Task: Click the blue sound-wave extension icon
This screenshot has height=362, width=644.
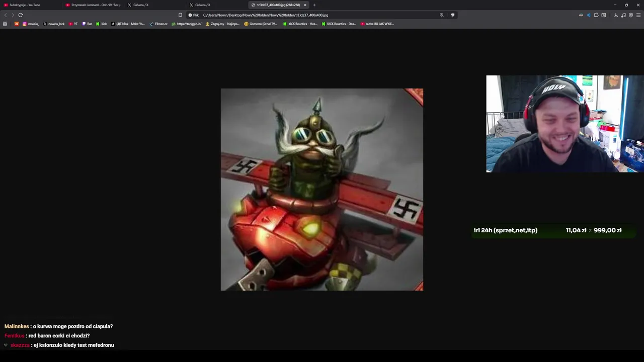Action: point(589,15)
